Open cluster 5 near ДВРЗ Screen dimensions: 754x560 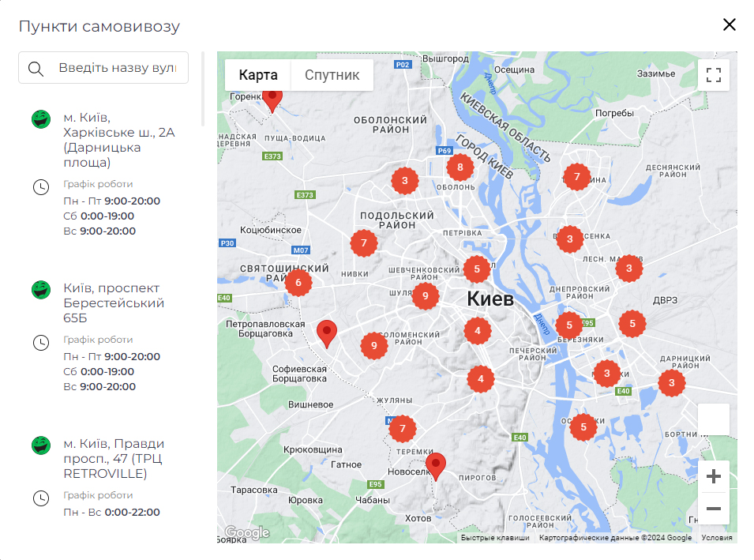pyautogui.click(x=632, y=323)
